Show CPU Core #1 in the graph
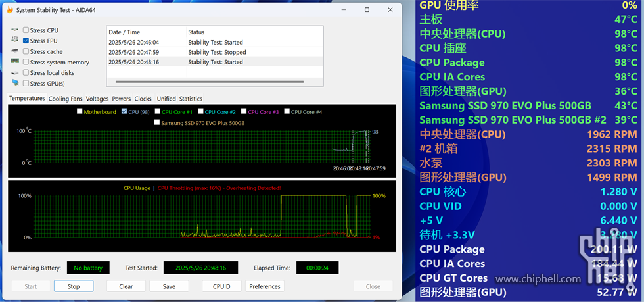 157,111
